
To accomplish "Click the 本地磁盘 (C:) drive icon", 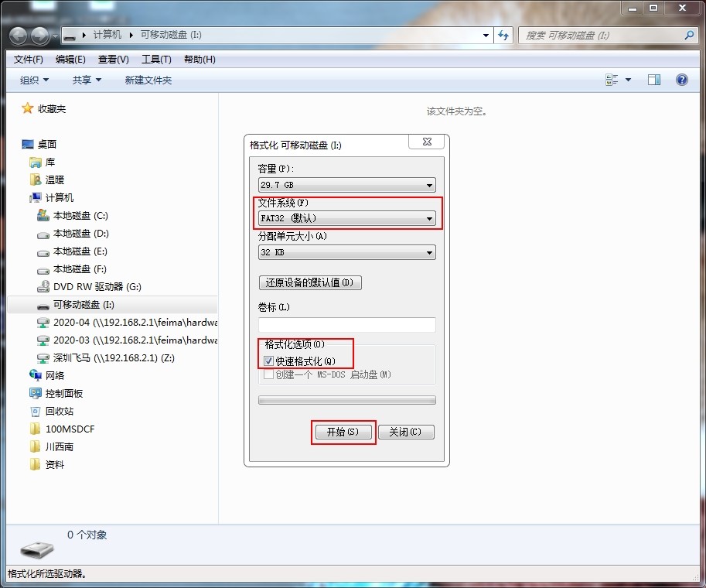I will (x=43, y=215).
